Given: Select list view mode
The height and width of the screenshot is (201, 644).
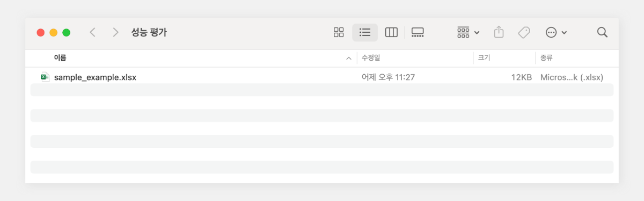Looking at the screenshot, I should 365,32.
